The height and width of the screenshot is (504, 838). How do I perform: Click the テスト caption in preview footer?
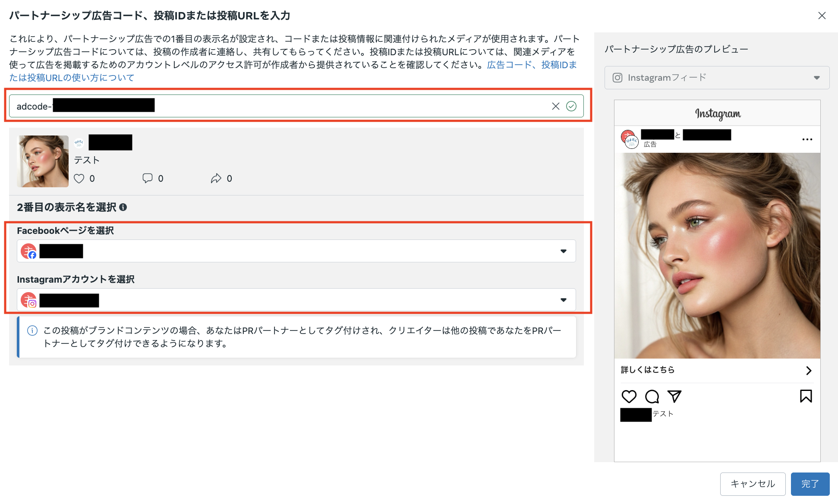point(663,414)
